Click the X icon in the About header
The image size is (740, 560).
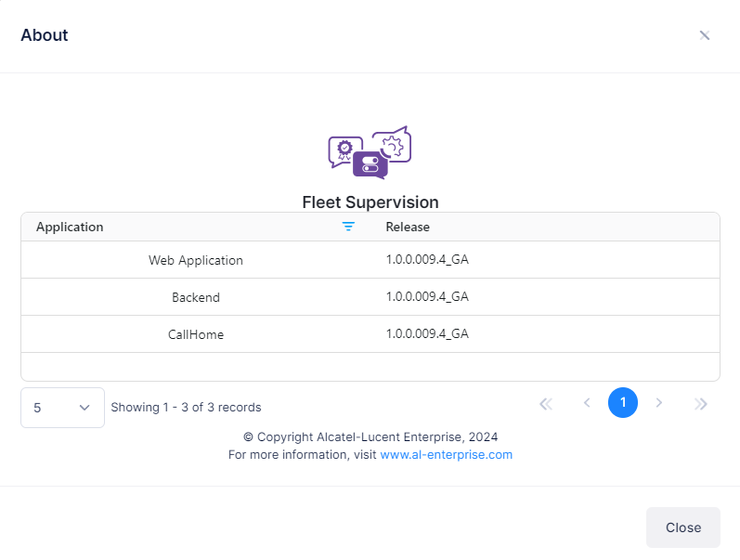click(x=705, y=35)
